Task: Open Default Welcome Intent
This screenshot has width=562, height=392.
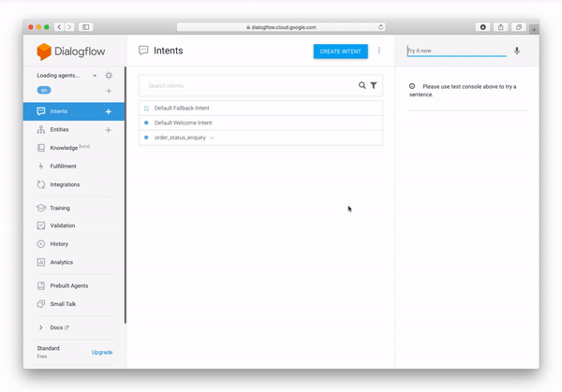Action: coord(260,123)
